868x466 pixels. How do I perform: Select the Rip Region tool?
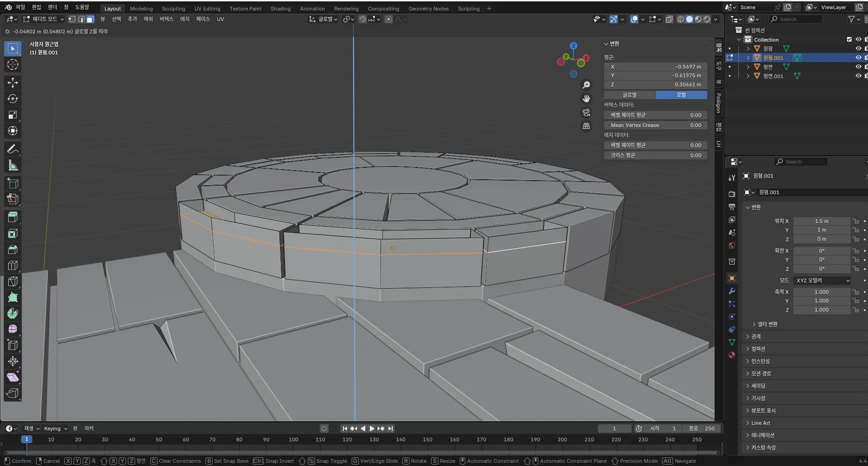tap(13, 393)
